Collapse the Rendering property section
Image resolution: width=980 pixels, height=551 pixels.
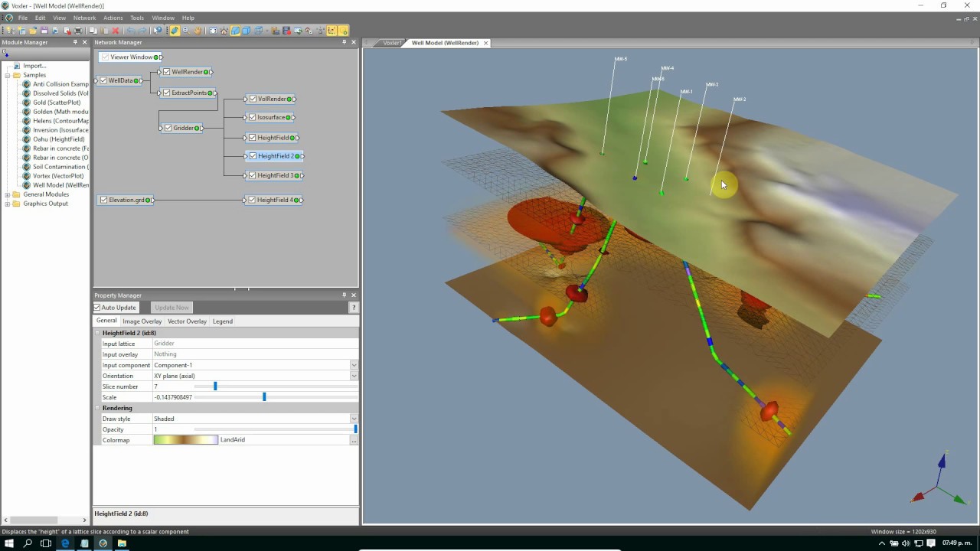97,408
